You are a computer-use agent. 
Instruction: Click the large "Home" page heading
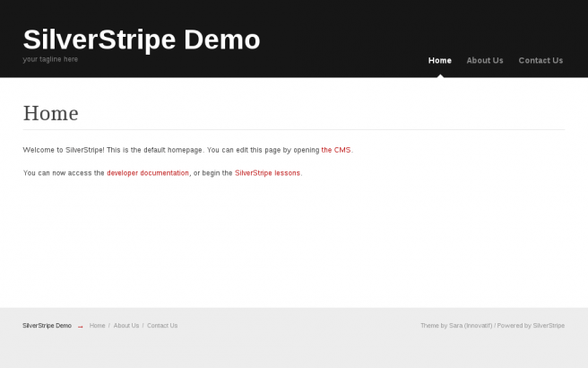50,113
